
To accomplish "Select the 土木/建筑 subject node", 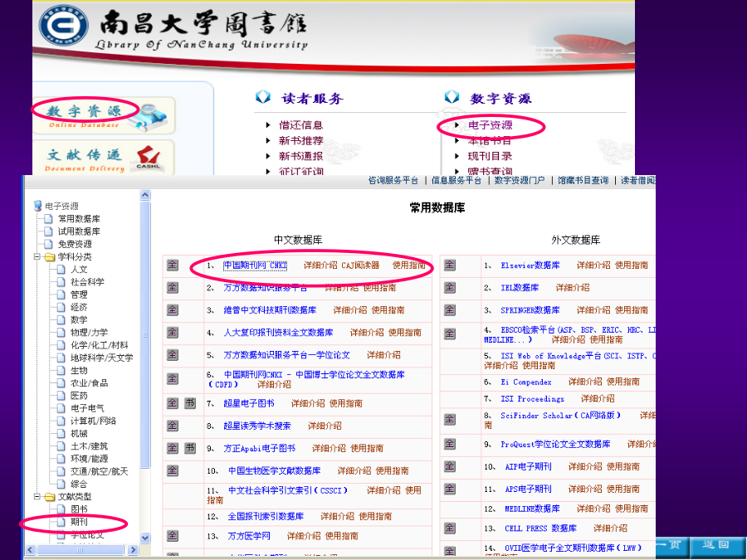I will click(89, 446).
